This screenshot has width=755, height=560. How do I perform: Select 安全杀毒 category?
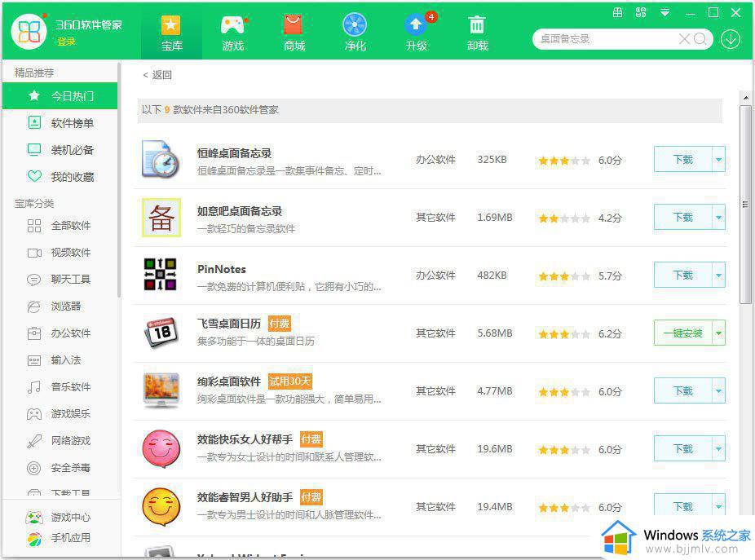(x=60, y=468)
